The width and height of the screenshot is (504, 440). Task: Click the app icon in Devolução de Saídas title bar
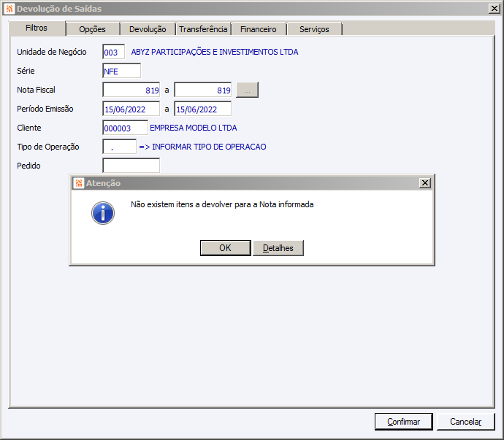pos(9,9)
